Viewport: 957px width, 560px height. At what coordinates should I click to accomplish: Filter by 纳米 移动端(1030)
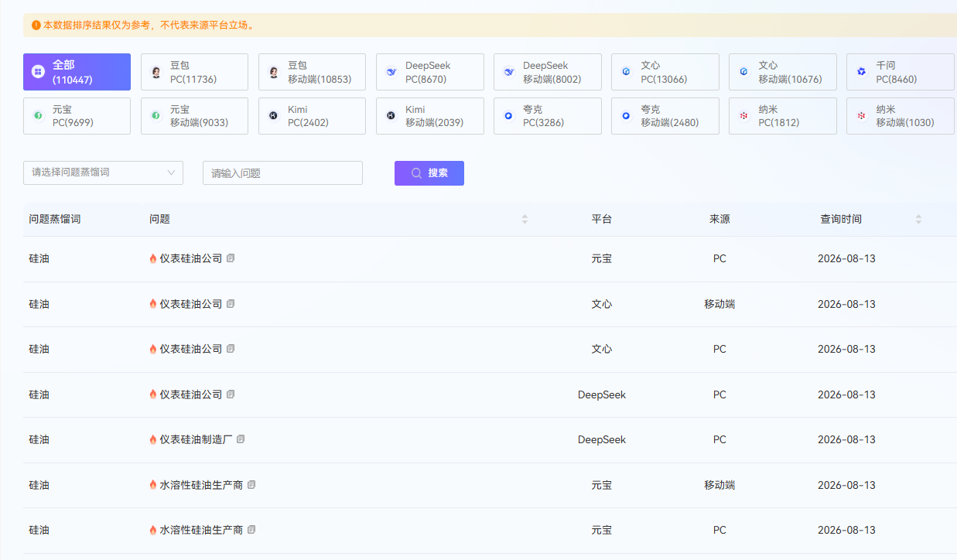coord(900,116)
